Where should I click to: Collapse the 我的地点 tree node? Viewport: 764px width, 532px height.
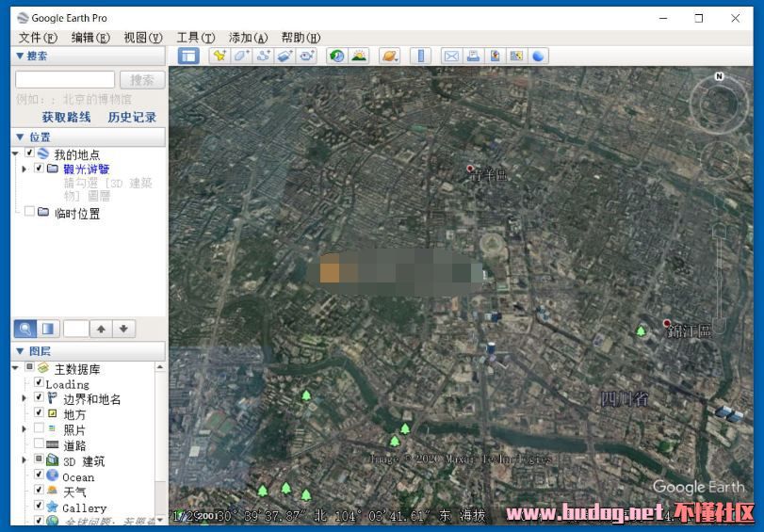[15, 153]
